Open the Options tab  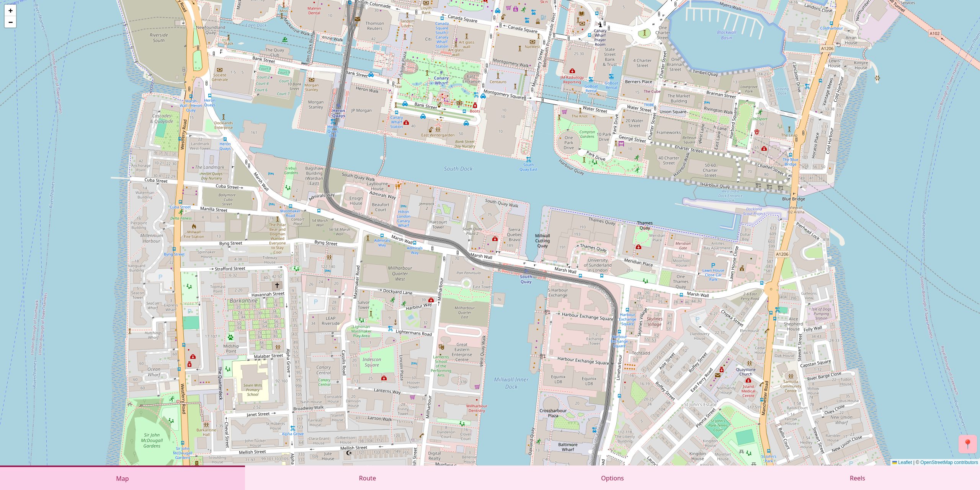pyautogui.click(x=612, y=478)
